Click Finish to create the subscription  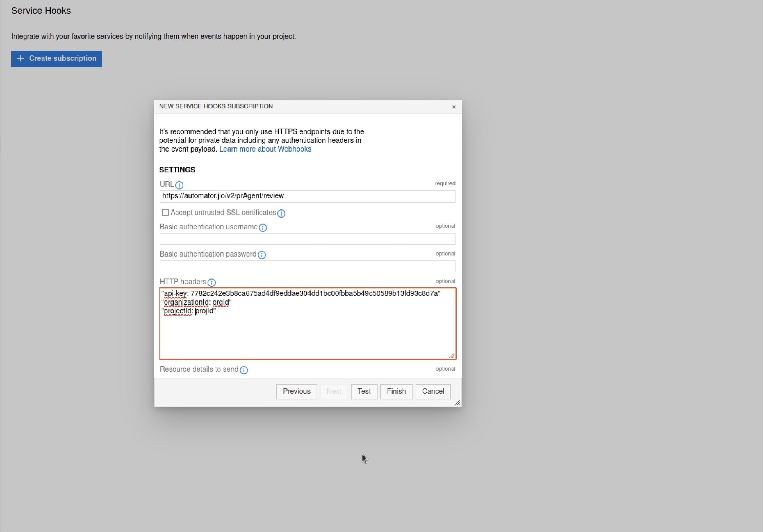pyautogui.click(x=396, y=391)
